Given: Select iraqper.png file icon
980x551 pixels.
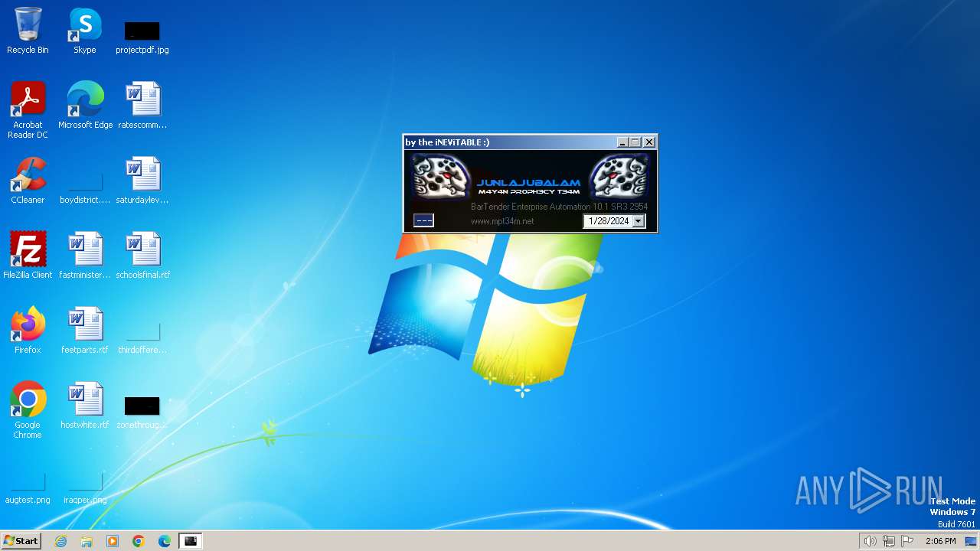Looking at the screenshot, I should [85, 488].
